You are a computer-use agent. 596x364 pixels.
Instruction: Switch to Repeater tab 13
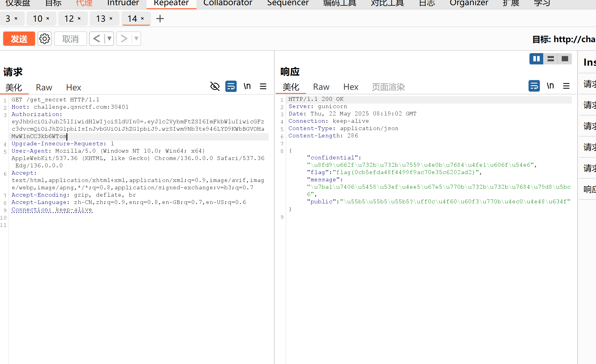coord(101,19)
